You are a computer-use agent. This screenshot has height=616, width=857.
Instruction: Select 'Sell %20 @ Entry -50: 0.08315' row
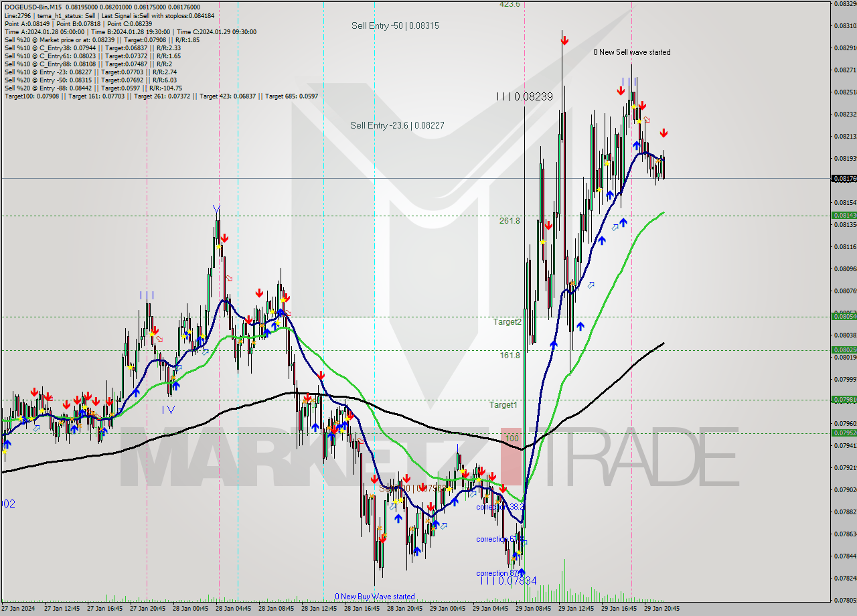tap(90, 80)
